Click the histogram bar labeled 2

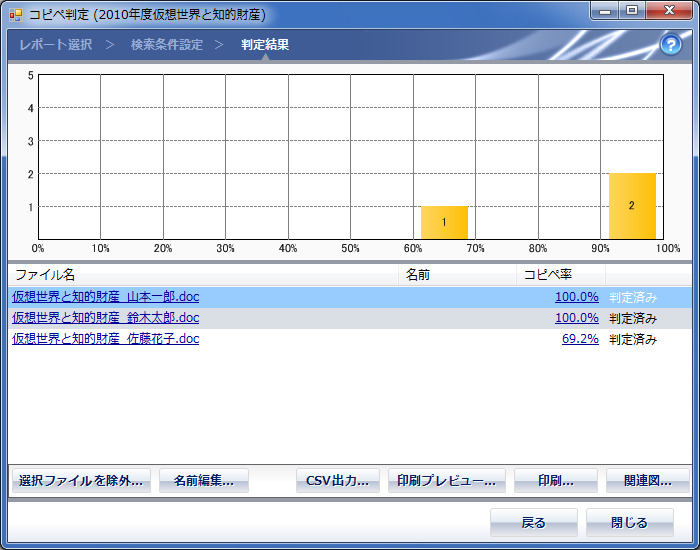632,206
